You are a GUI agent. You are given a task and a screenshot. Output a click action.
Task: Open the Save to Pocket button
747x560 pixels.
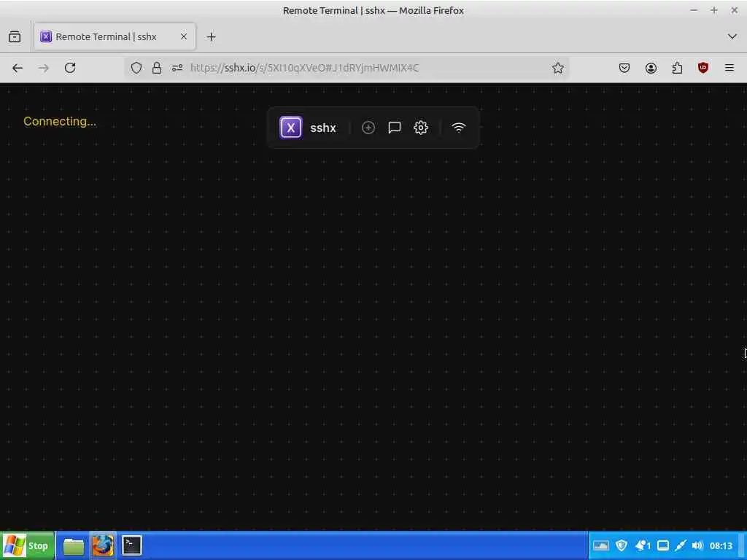pos(624,68)
